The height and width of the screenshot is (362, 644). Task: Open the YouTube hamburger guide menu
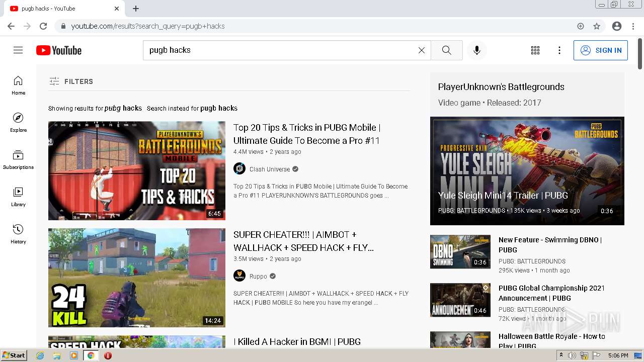click(x=18, y=50)
